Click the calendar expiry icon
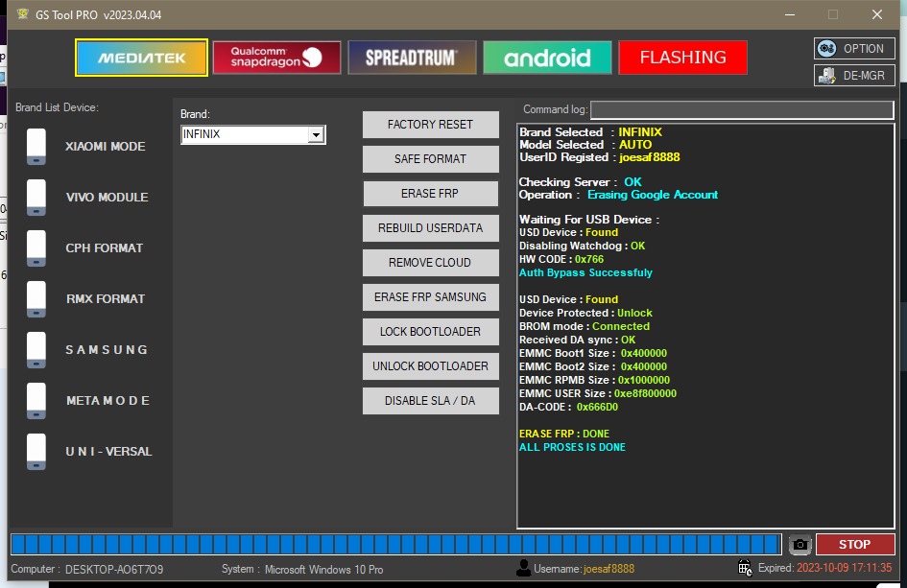Viewport: 907px width, 588px height. pyautogui.click(x=745, y=568)
